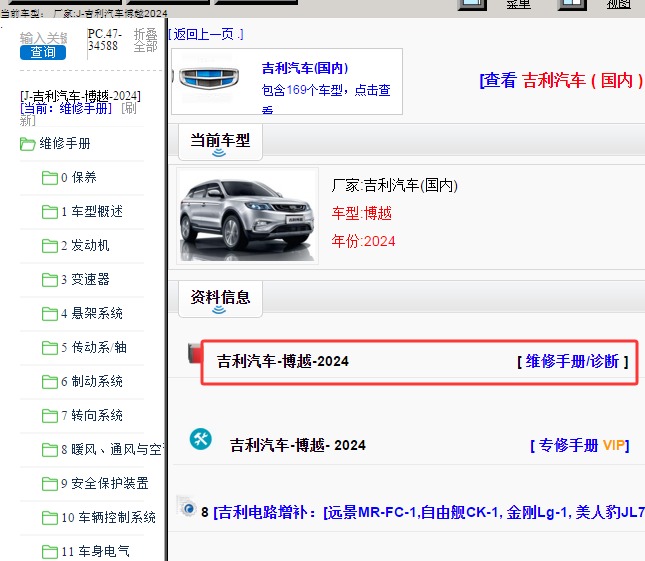
Task: Switch to the 当前车型 tab
Action: pyautogui.click(x=220, y=142)
